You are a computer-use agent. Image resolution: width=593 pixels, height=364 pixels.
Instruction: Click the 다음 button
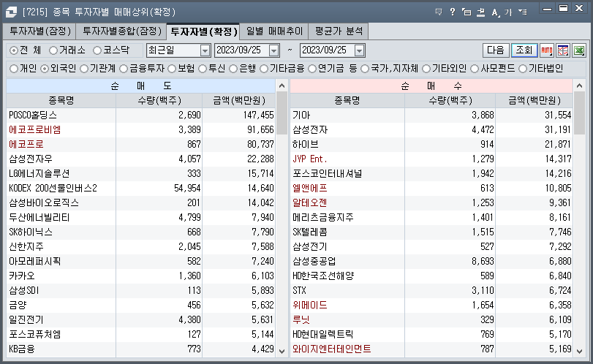496,50
